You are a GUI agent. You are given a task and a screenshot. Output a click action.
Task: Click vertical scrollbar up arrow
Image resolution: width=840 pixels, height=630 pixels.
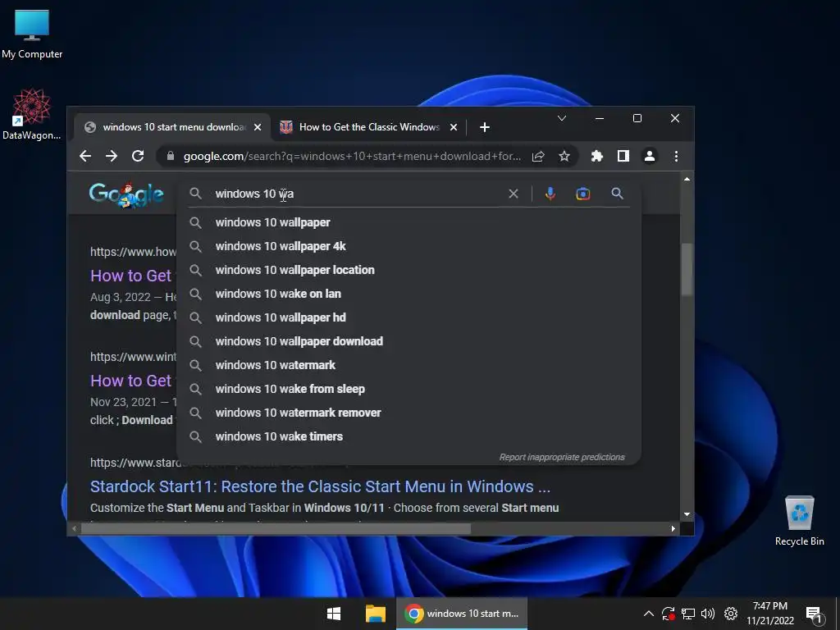687,179
